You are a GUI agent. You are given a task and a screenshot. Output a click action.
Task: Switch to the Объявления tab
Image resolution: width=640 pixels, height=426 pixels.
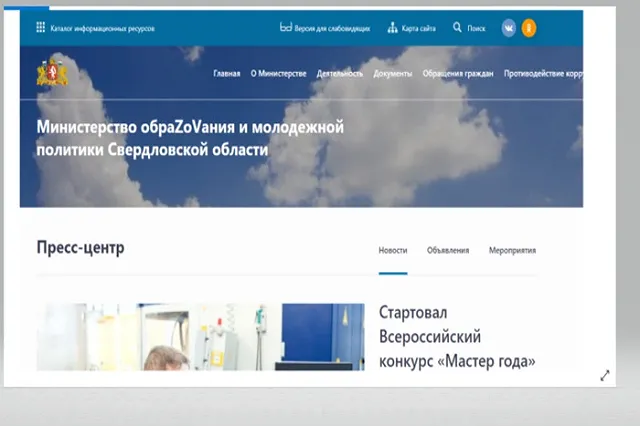click(448, 250)
